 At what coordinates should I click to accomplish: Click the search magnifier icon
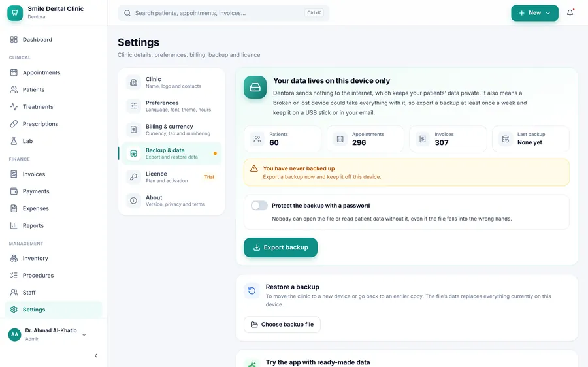pyautogui.click(x=127, y=13)
